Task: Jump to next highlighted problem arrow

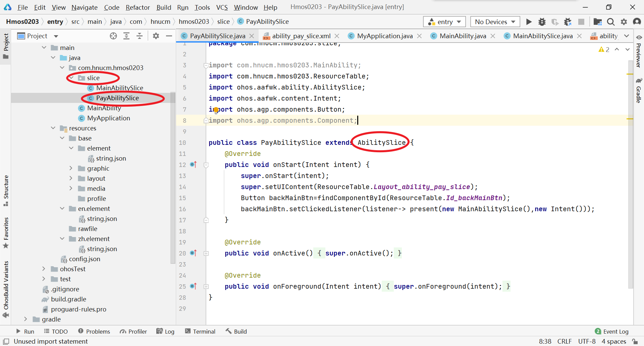Action: [x=627, y=49]
